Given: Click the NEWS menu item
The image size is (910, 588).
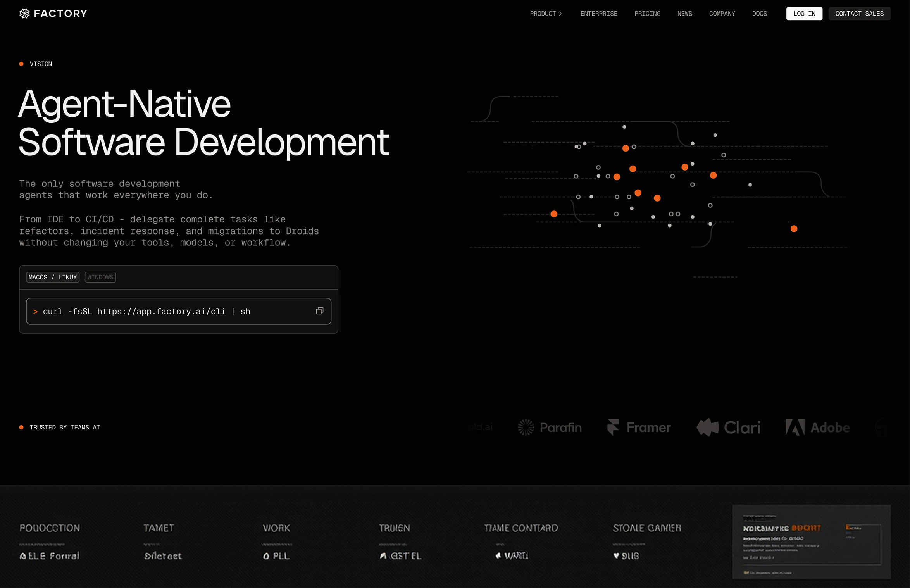Looking at the screenshot, I should pos(684,14).
